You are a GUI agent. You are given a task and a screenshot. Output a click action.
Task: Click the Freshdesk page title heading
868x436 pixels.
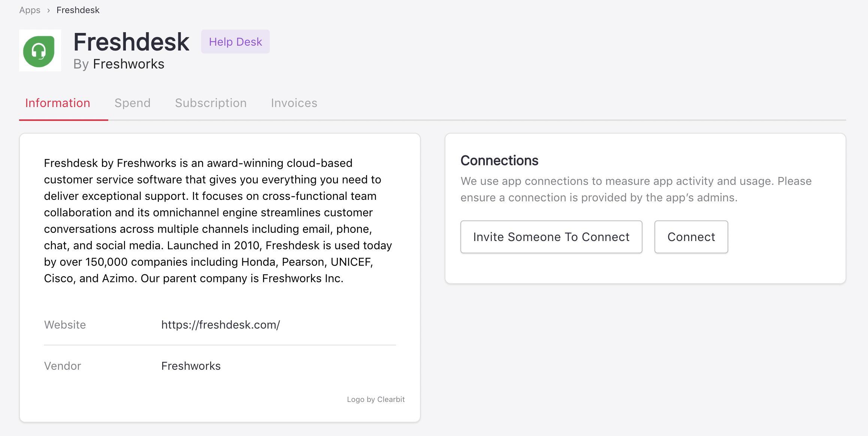point(131,42)
